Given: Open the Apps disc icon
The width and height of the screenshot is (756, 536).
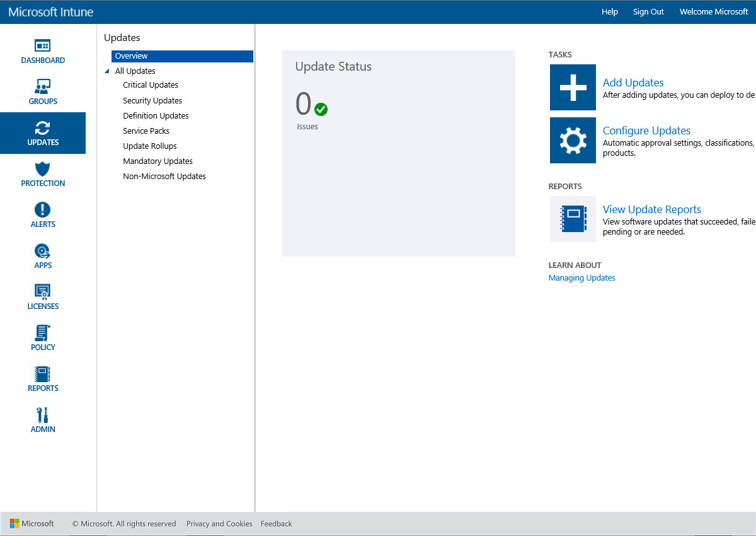Looking at the screenshot, I should tap(43, 251).
